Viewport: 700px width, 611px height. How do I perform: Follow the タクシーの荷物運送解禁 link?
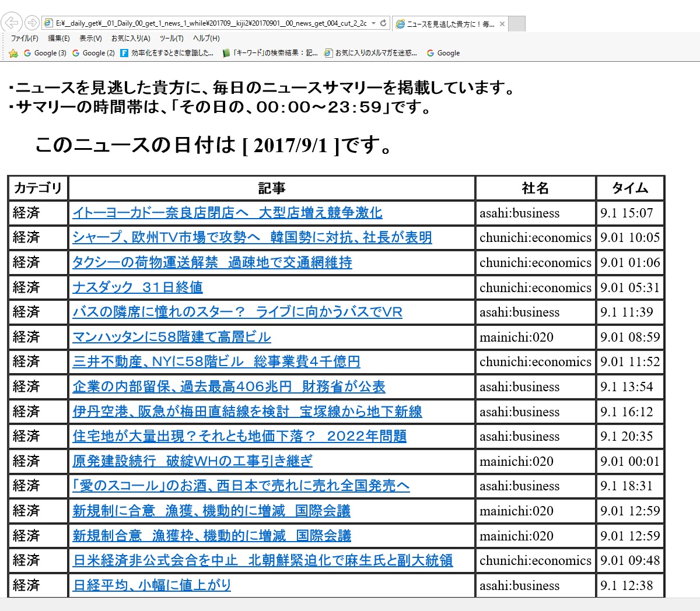(212, 262)
